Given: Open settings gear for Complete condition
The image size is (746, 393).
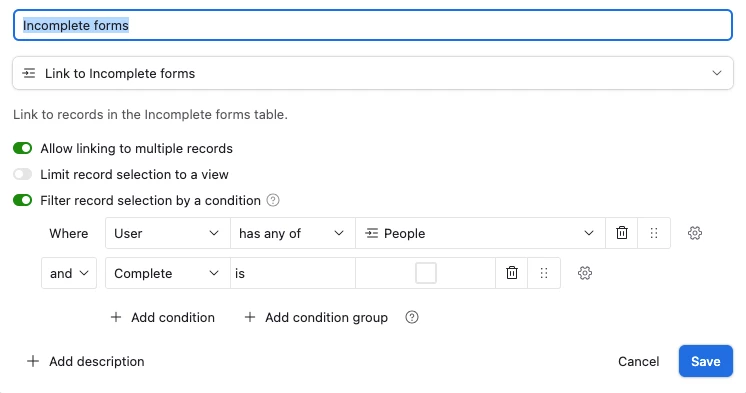Looking at the screenshot, I should coord(585,273).
